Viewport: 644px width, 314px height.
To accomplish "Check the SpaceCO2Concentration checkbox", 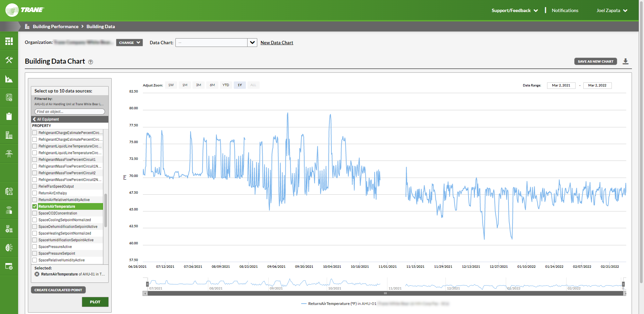I will pyautogui.click(x=35, y=213).
